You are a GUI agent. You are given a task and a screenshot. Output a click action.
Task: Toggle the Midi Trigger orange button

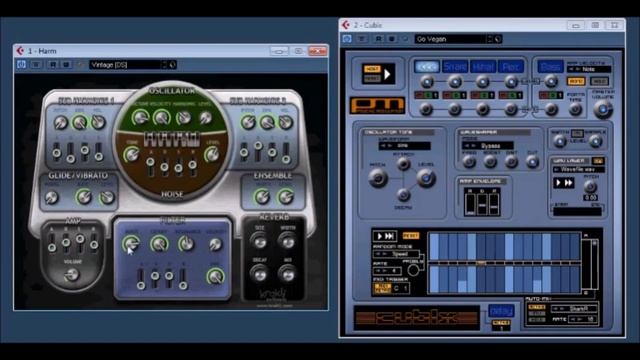[x=382, y=288]
